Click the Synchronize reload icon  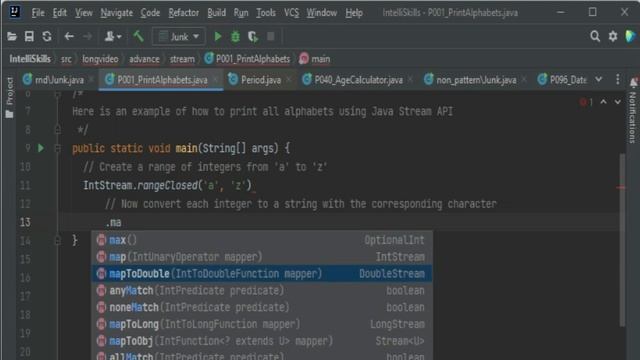47,37
